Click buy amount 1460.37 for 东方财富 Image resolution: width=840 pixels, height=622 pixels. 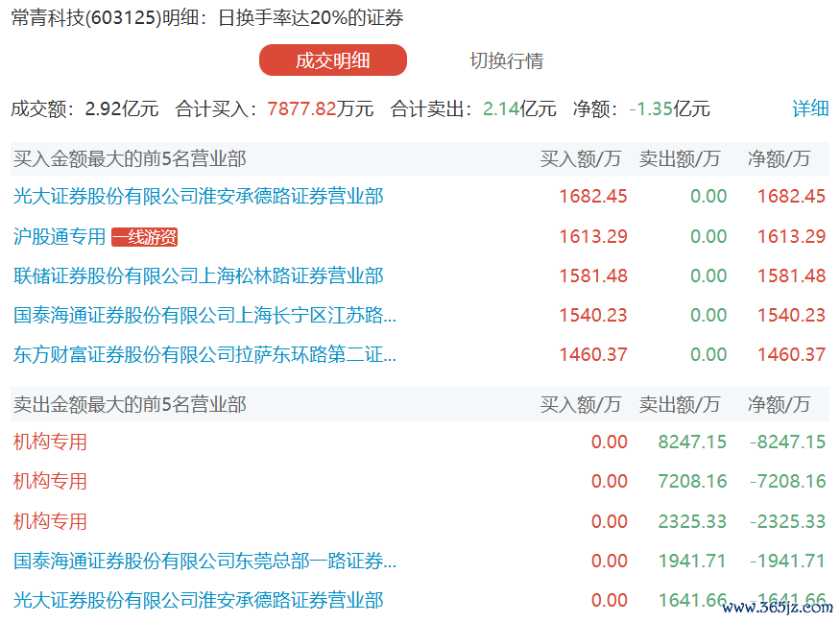(x=593, y=354)
